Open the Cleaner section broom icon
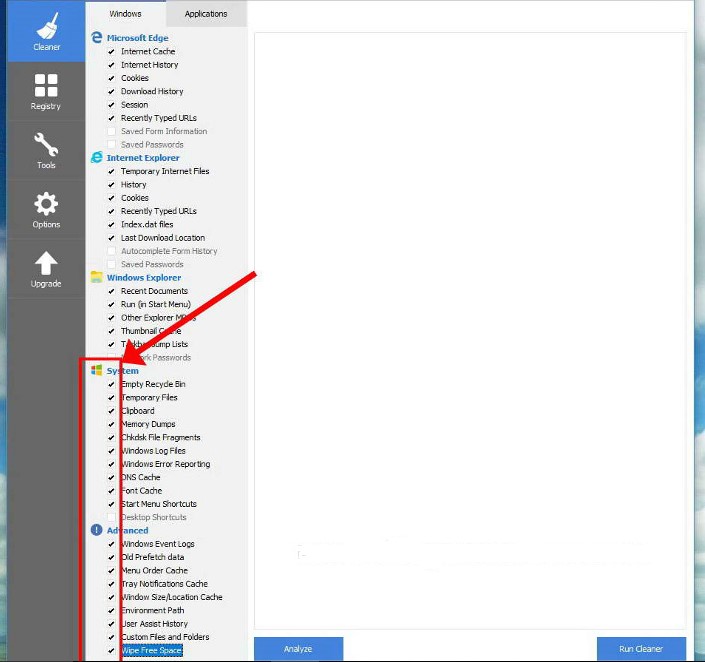The width and height of the screenshot is (705, 662). tap(47, 26)
